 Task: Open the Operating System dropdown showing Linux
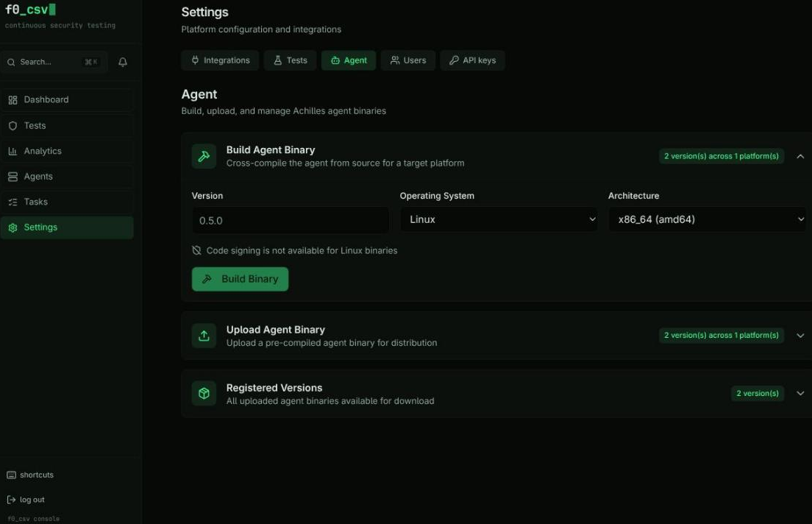coord(499,219)
